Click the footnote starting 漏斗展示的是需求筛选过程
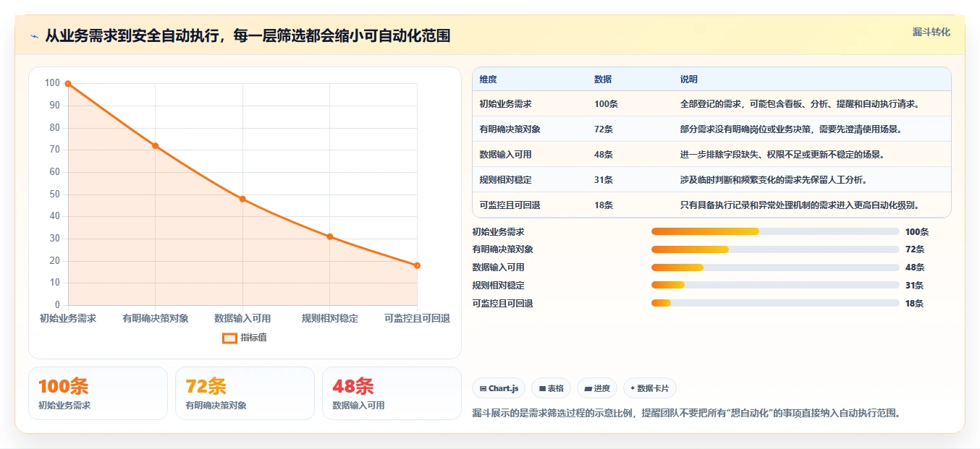Screen dimensions: 980x449 (686, 414)
